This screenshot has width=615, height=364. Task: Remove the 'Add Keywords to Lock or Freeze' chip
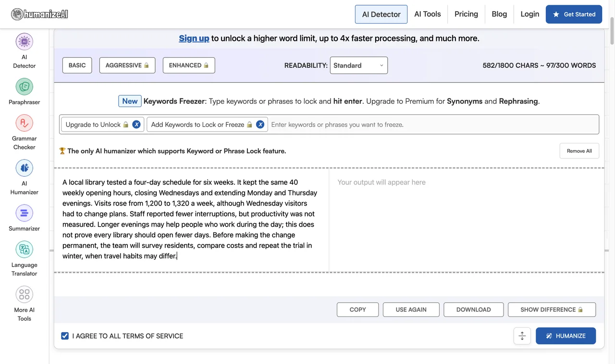tap(260, 124)
